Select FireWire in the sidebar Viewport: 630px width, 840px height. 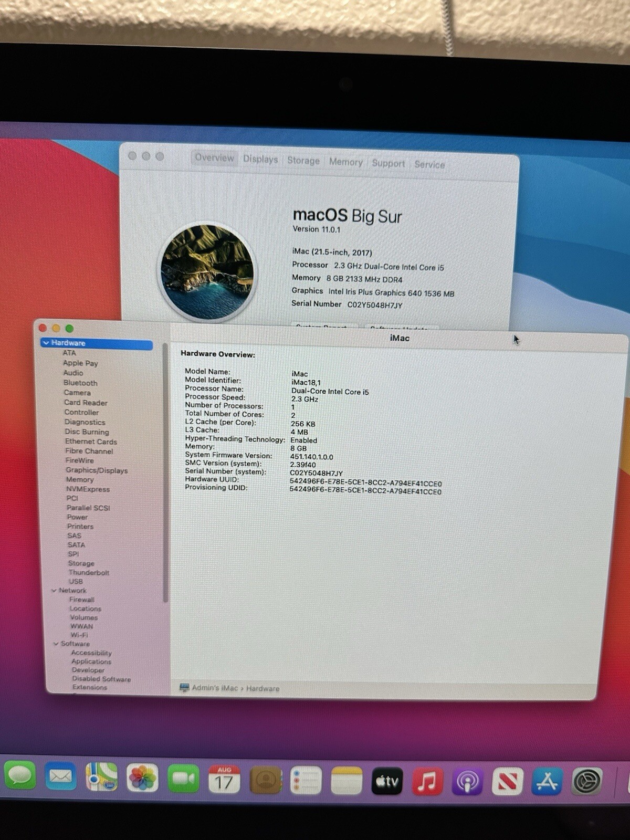click(x=80, y=460)
